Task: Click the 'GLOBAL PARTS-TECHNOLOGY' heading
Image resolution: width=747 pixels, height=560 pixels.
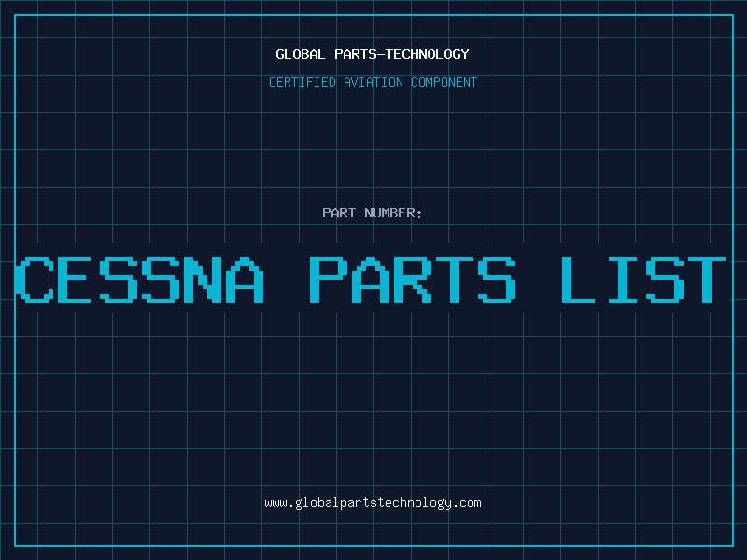Action: pyautogui.click(x=373, y=54)
